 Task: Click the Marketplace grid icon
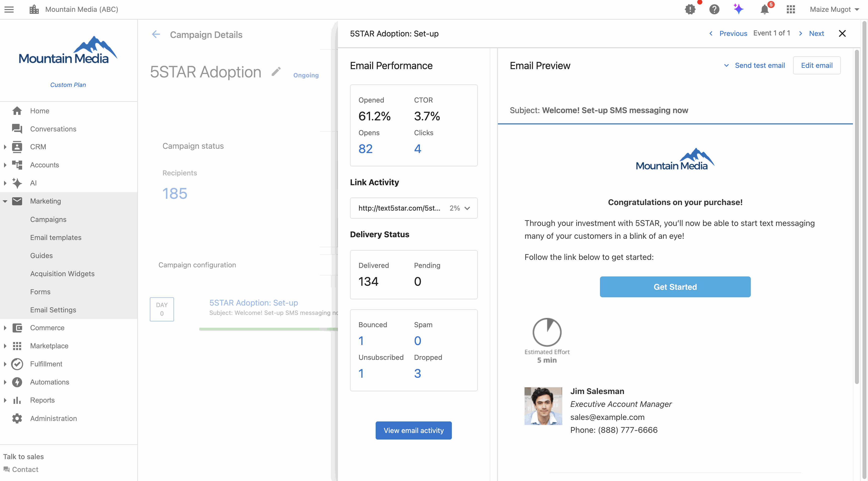(x=17, y=346)
